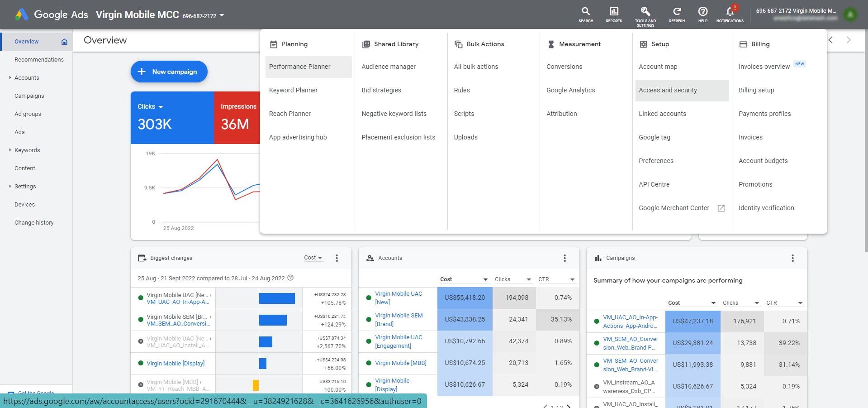Click the account avatar in top right
This screenshot has height=408, width=868.
tap(850, 14)
